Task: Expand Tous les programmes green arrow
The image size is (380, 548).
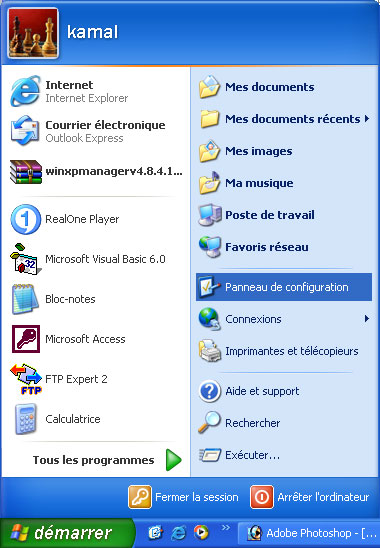Action: coord(174,460)
